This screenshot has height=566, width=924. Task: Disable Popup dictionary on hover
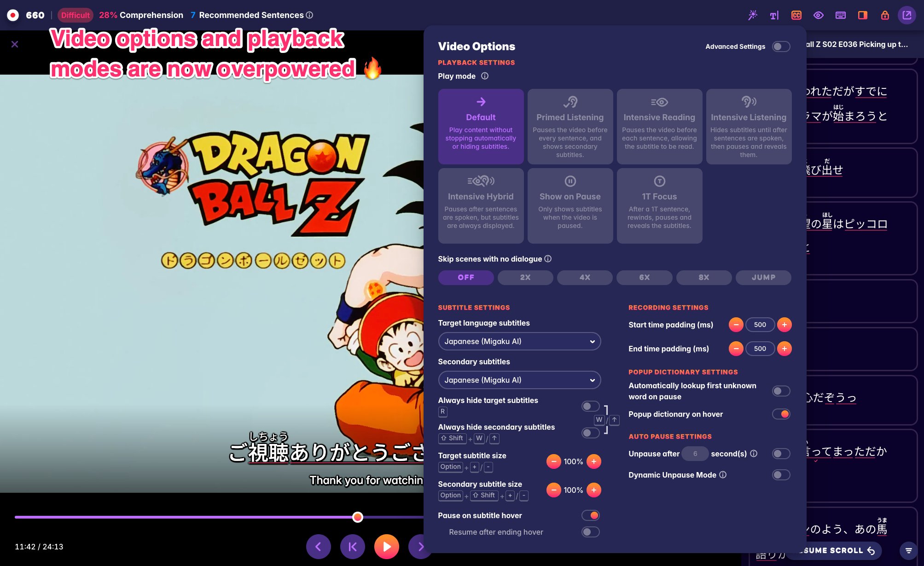[781, 414]
